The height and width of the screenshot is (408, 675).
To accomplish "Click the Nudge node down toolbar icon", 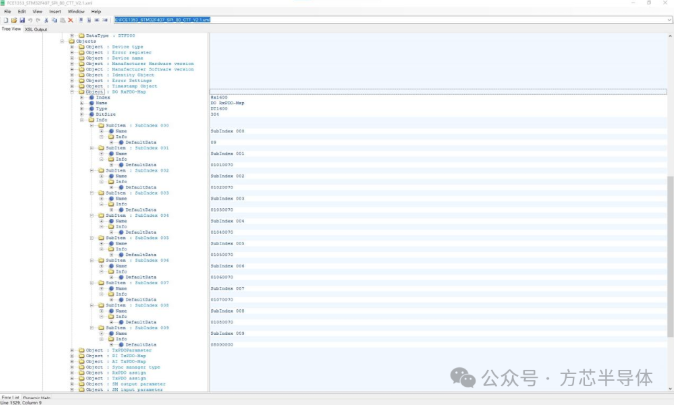I will (89, 20).
